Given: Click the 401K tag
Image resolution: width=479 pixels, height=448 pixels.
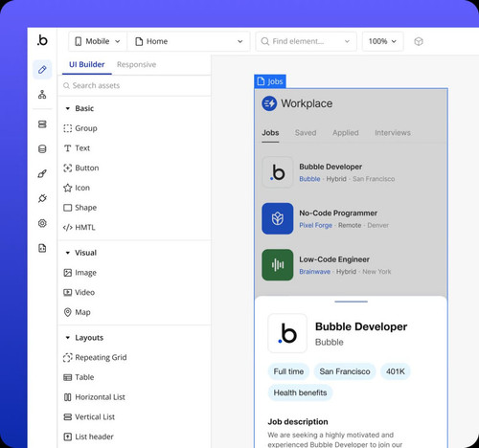Looking at the screenshot, I should (x=396, y=371).
